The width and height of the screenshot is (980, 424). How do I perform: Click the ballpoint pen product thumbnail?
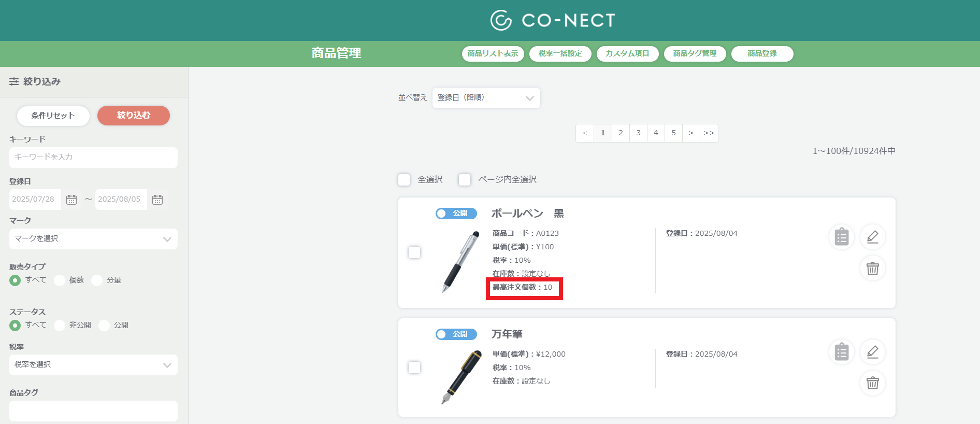click(x=460, y=262)
